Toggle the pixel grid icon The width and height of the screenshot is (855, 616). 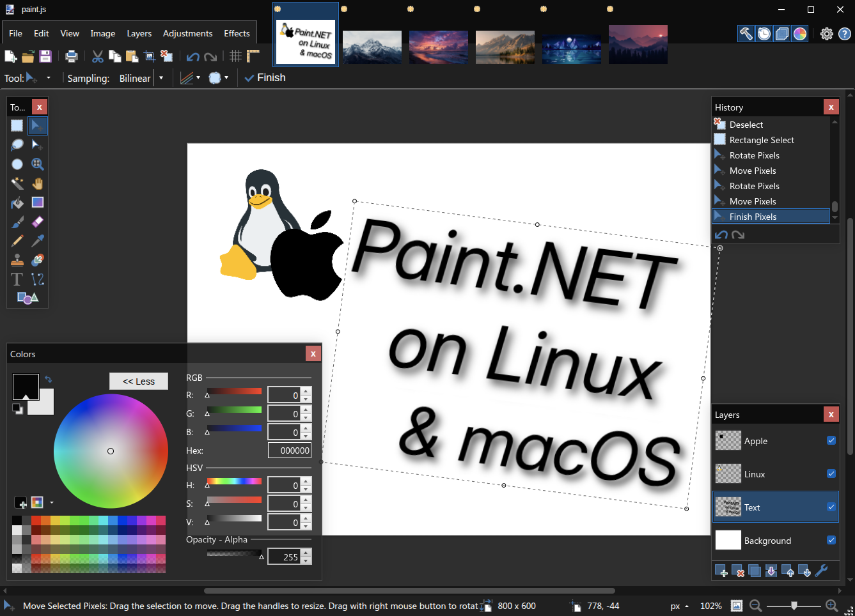pos(236,56)
